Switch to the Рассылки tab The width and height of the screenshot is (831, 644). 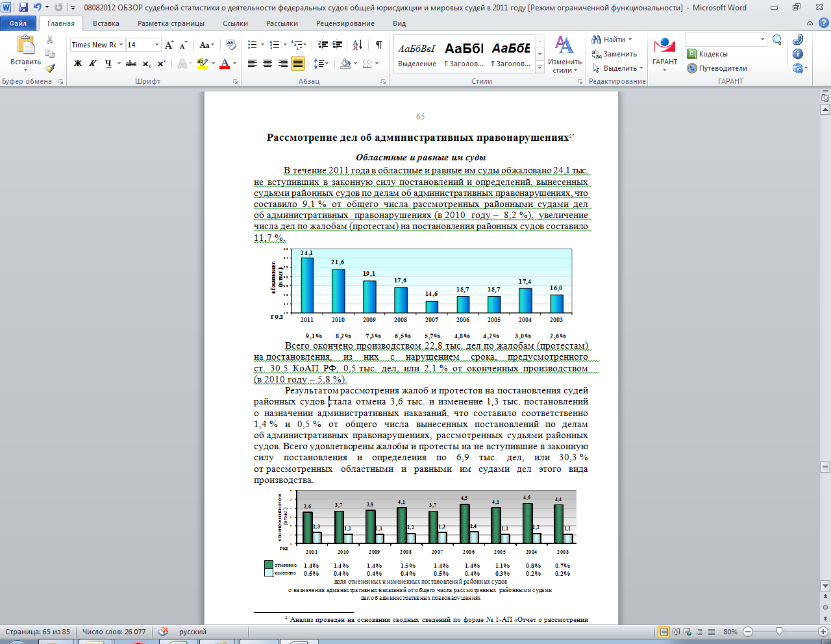pos(282,23)
